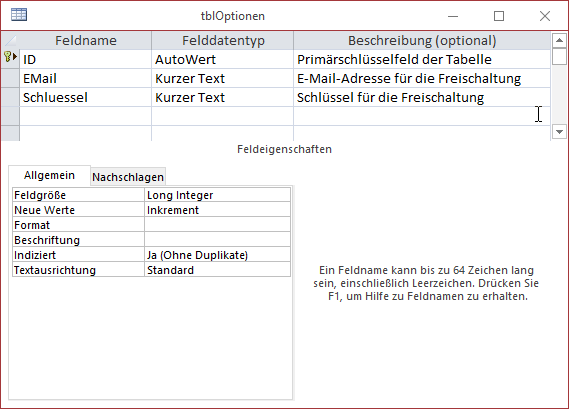Click the Neue Werte property label
The height and width of the screenshot is (409, 569).
78,210
